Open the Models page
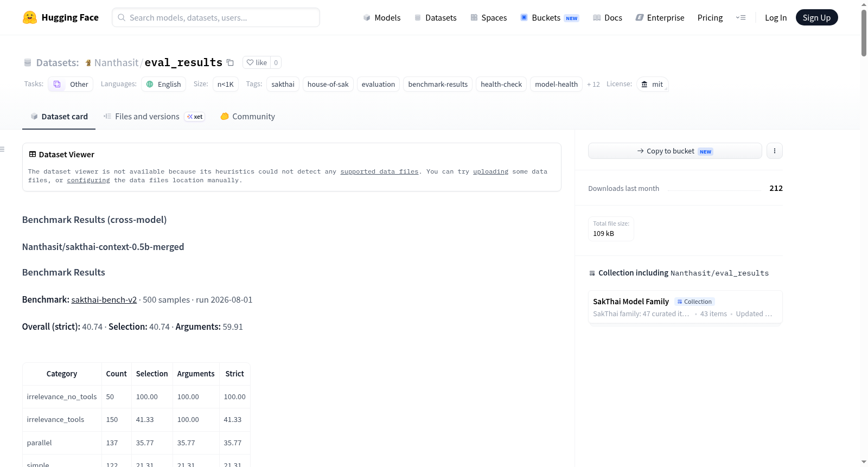This screenshot has height=467, width=868. click(382, 18)
